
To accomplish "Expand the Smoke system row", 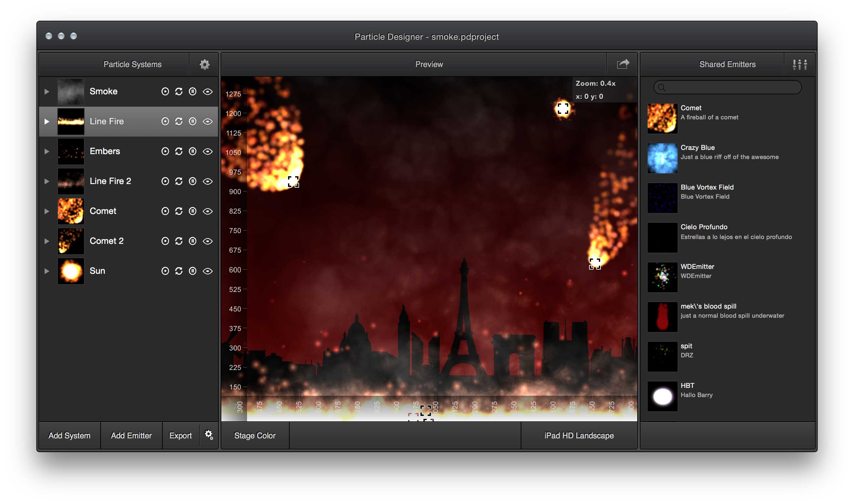I will [x=47, y=91].
